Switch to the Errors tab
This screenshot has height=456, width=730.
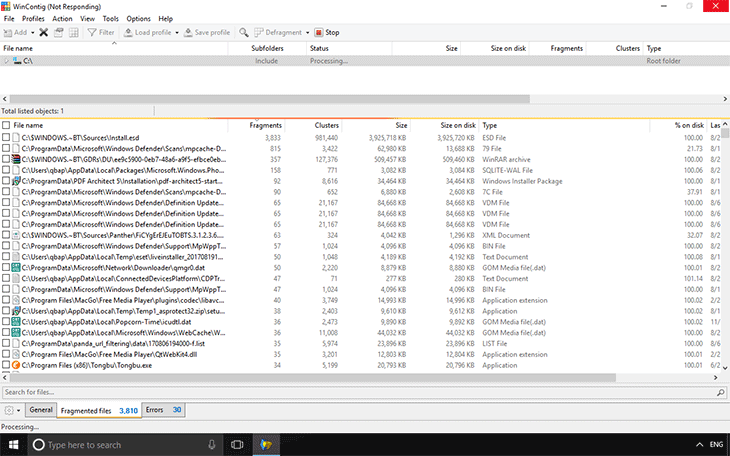pos(163,410)
